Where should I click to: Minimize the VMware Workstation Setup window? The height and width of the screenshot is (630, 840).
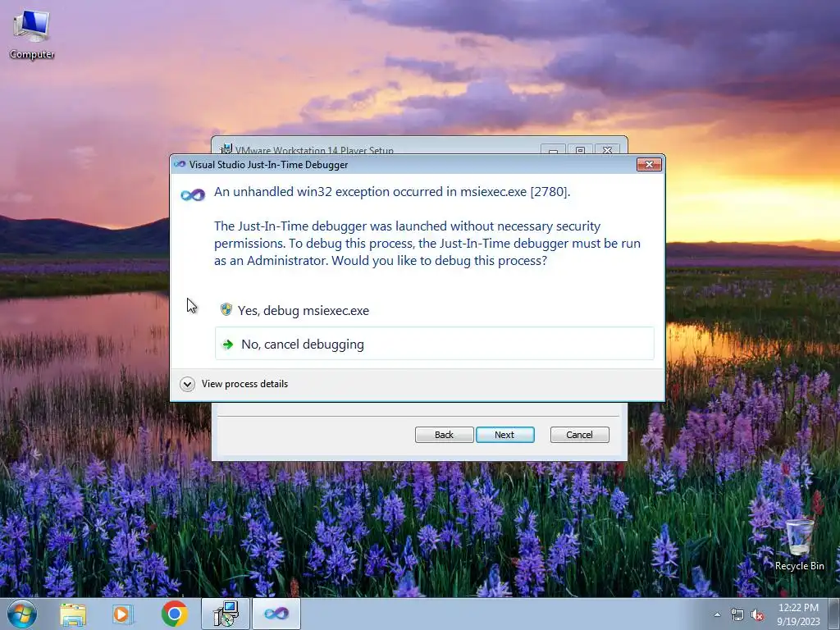[553, 150]
